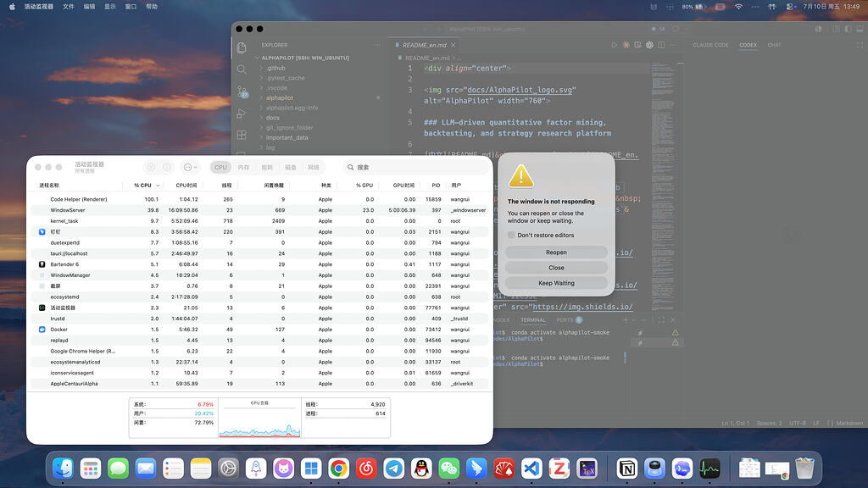Open QQ penguin app from the Dock
The height and width of the screenshot is (488, 868).
pos(421,469)
